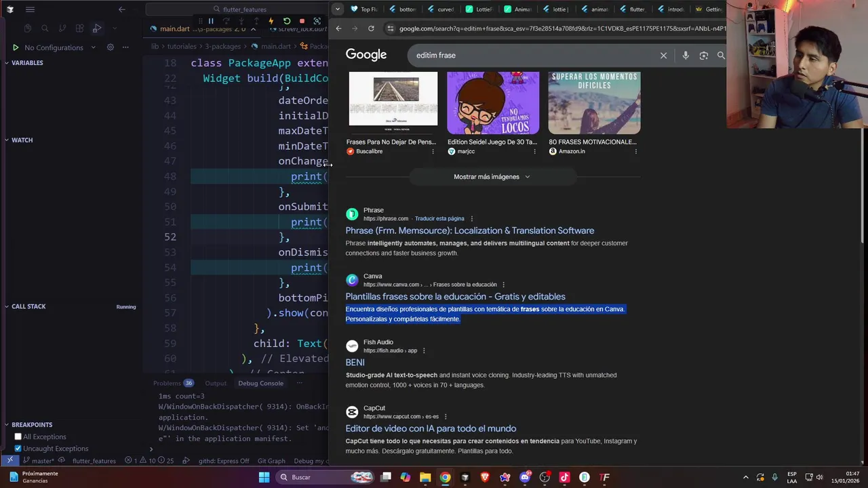Screen dimensions: 868x488
Task: Pause debugging in the VS Code debug toolbar
Action: click(x=211, y=21)
